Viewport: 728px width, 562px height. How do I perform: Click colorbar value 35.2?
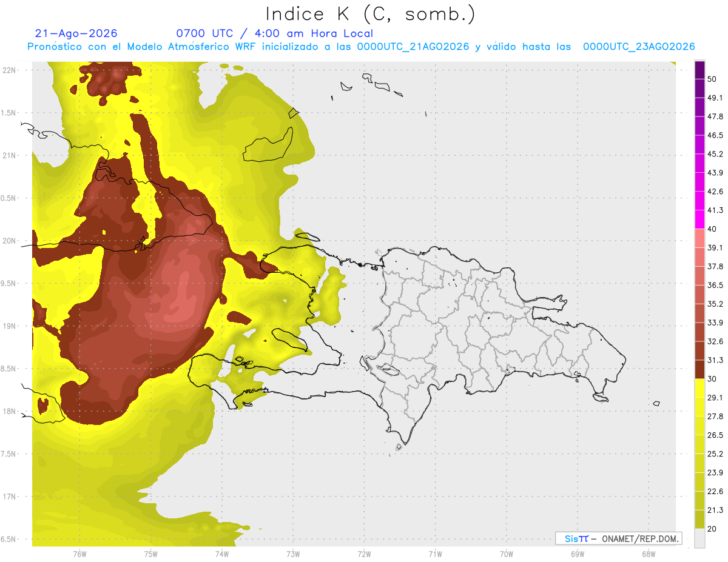715,304
